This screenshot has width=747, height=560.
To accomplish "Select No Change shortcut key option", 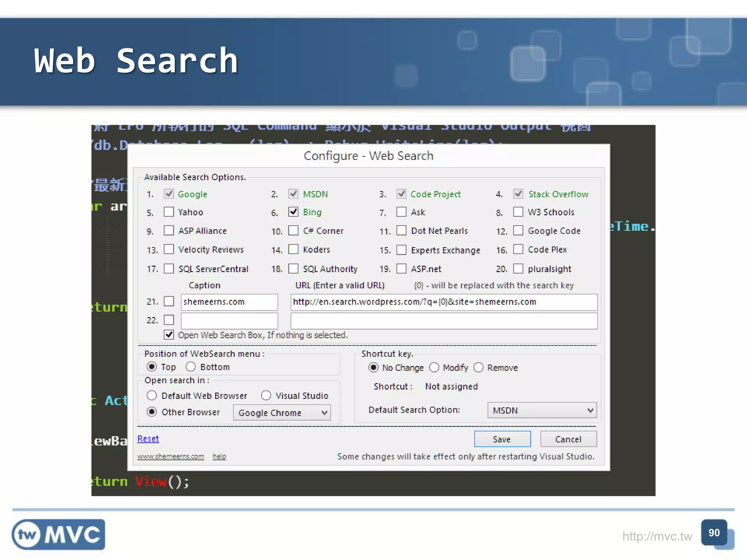I will (x=373, y=367).
